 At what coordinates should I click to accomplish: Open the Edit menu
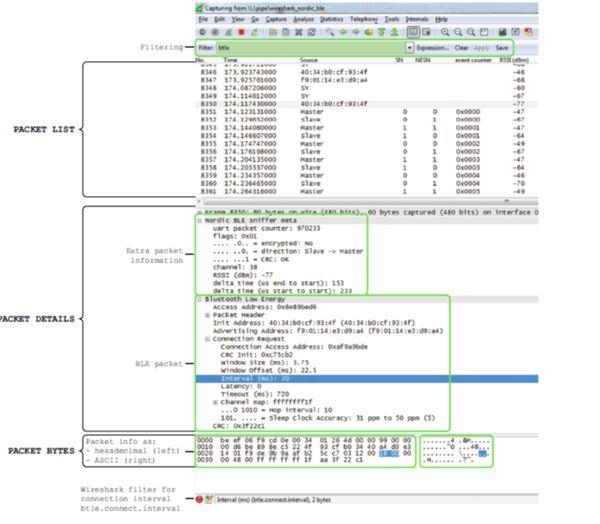[219, 19]
